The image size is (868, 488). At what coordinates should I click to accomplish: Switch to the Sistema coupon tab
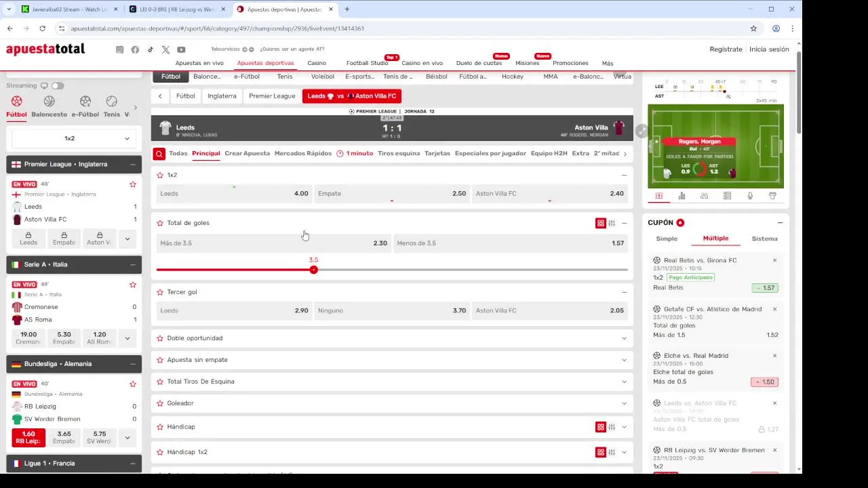coord(764,239)
